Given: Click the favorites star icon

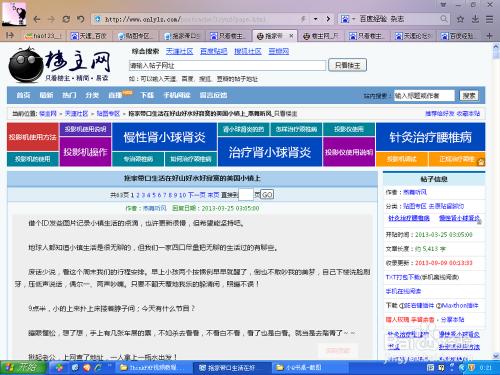Looking at the screenshot, I should [x=460, y=19].
